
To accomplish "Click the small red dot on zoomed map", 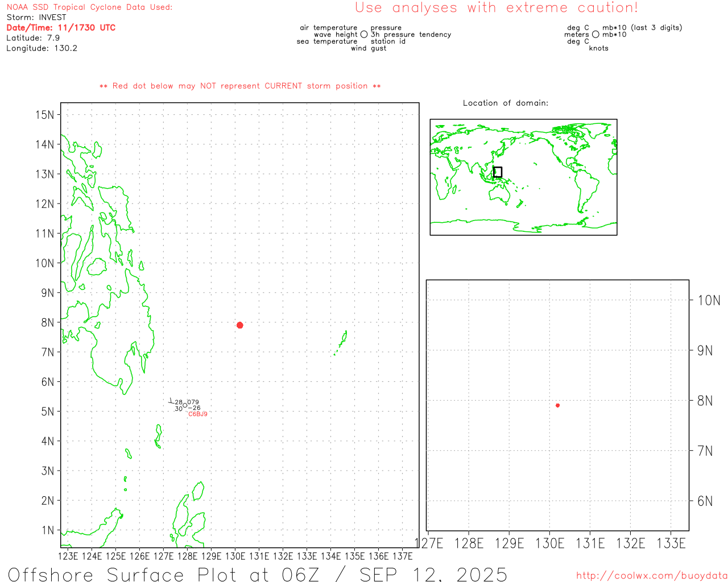I will tap(558, 405).
